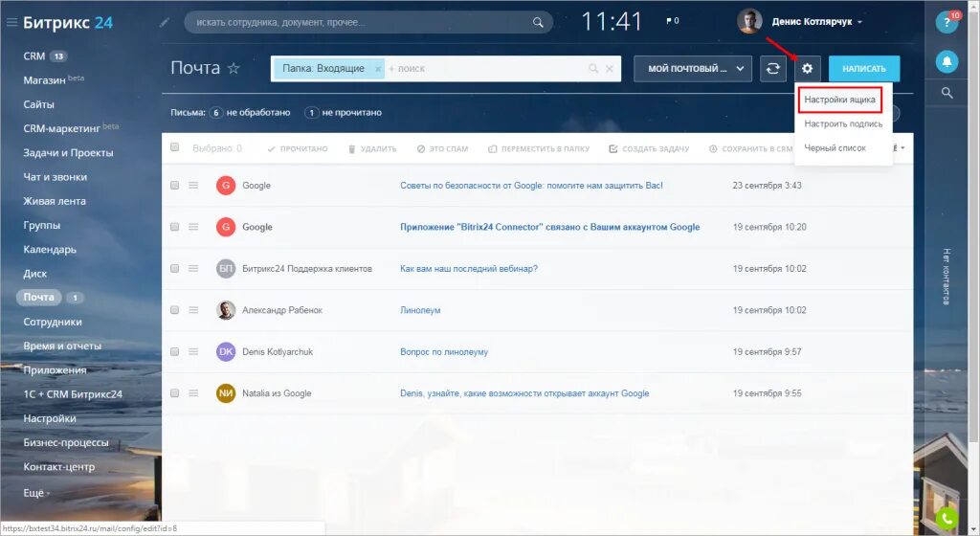Filter by 6 не обработано letters counter
The image size is (980, 536).
tap(250, 112)
